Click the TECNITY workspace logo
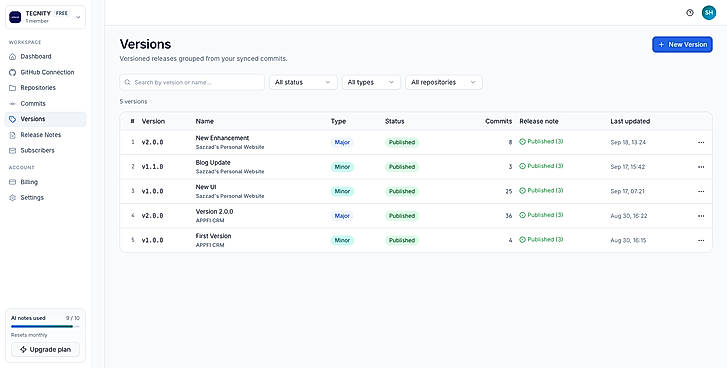Screen dimensions: 727x368 15,17
